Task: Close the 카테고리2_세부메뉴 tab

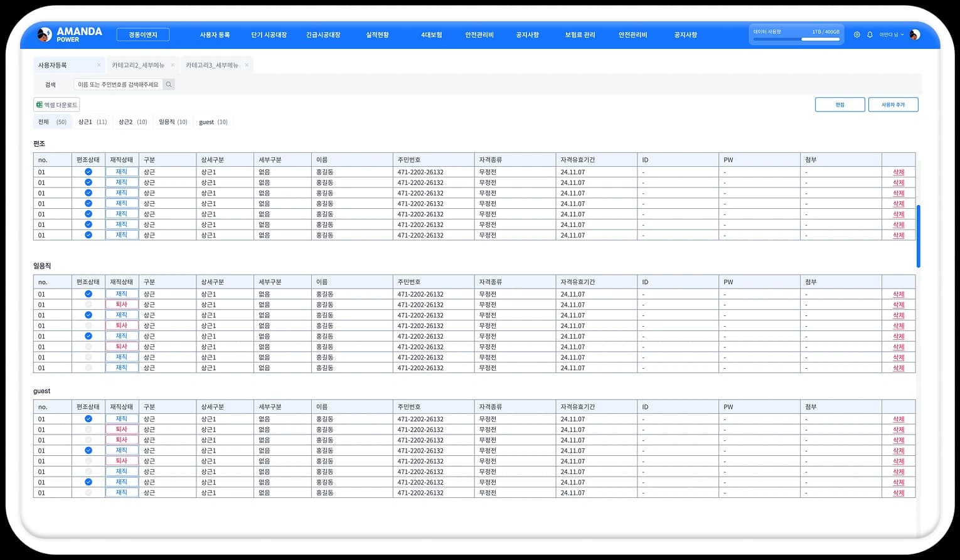Action: point(173,65)
